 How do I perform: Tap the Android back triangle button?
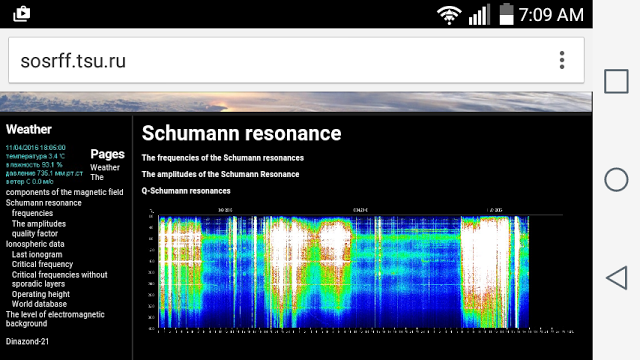click(x=617, y=278)
